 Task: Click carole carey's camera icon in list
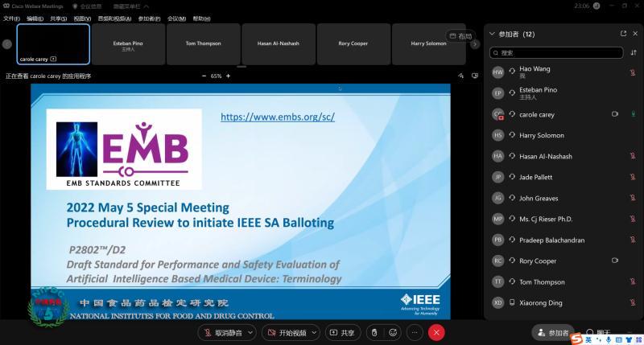(x=615, y=114)
